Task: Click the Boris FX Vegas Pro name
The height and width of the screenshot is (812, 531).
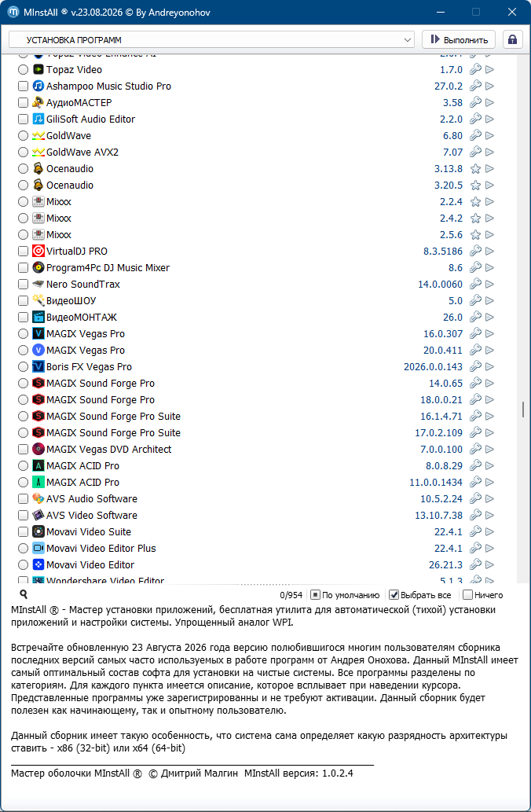Action: (89, 366)
